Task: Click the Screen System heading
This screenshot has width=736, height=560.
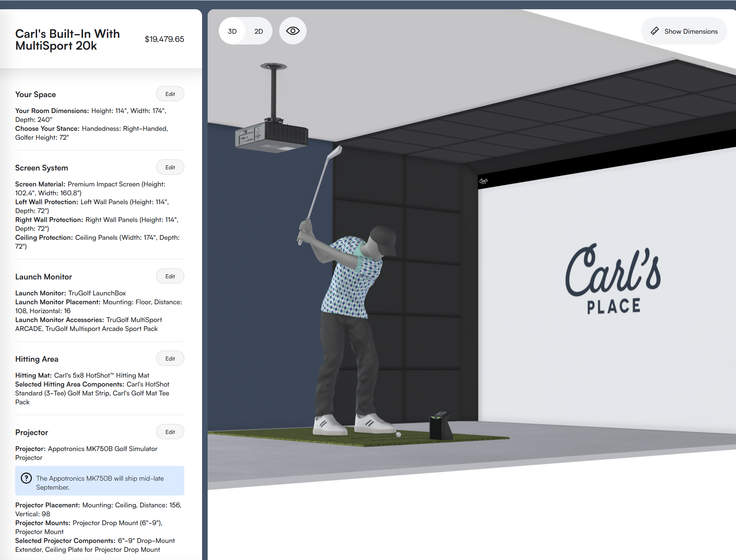Action: click(x=42, y=168)
